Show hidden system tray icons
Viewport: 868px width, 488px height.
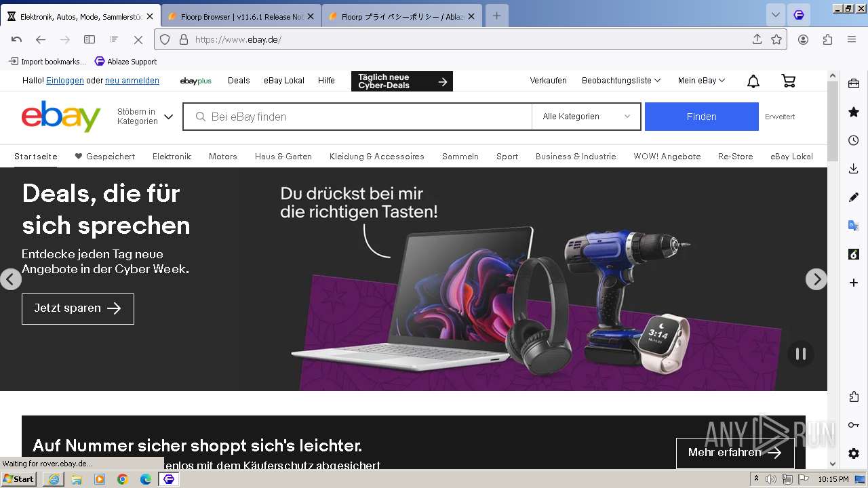coord(756,479)
